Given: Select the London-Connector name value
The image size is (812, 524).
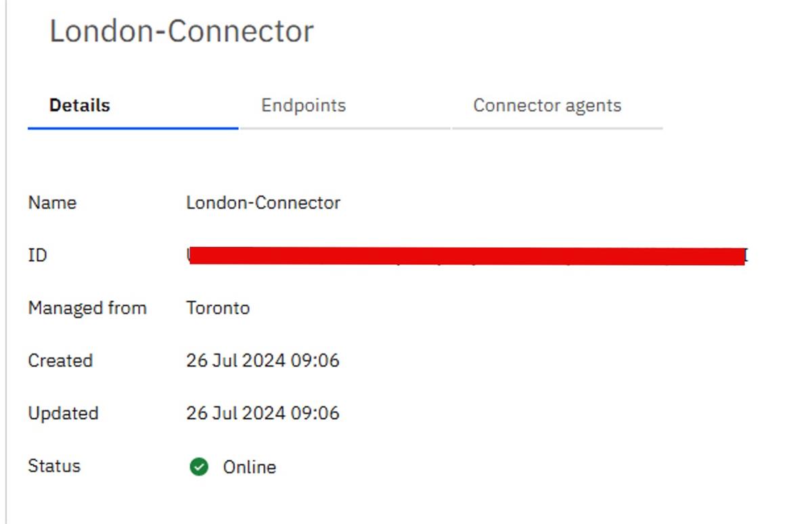Looking at the screenshot, I should coord(263,203).
